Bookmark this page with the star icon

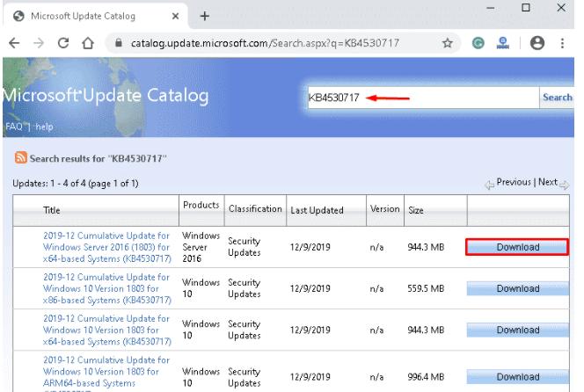tap(448, 43)
